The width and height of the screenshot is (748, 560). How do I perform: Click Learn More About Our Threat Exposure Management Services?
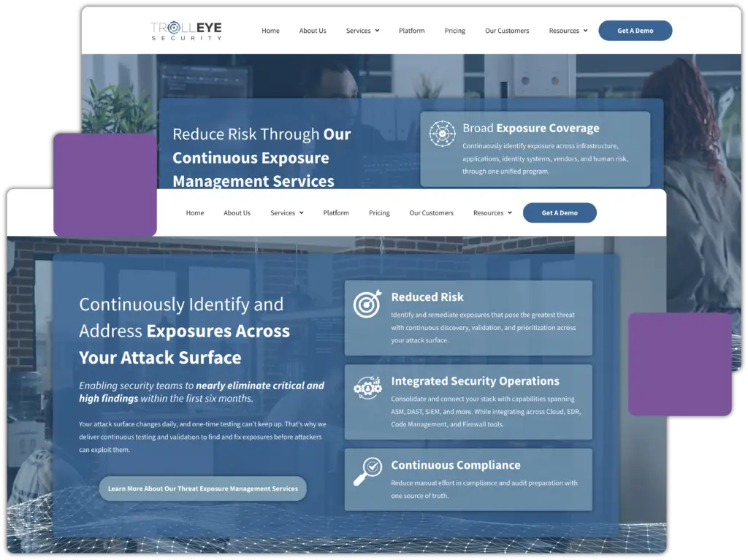tap(202, 488)
